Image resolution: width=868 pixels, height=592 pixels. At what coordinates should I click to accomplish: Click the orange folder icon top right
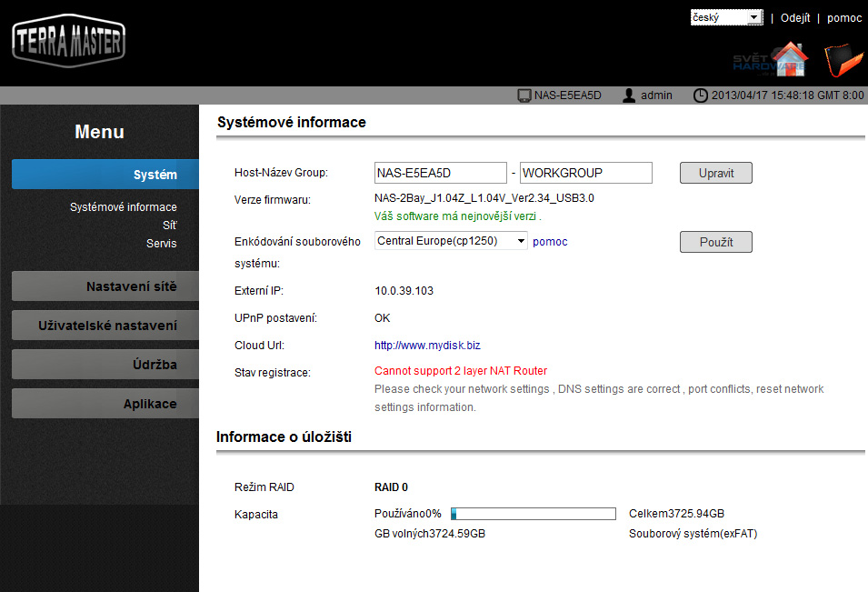842,59
